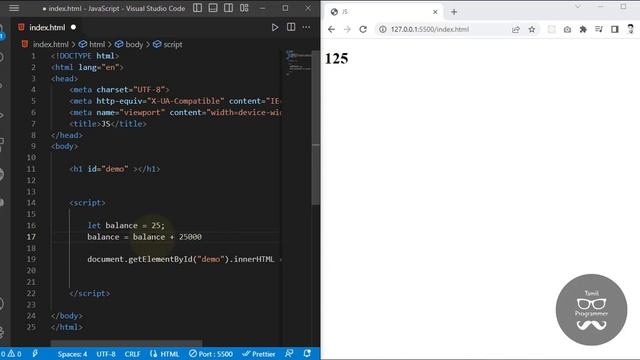Change encoding via UTF-8 status item
Image resolution: width=640 pixels, height=360 pixels.
106,354
